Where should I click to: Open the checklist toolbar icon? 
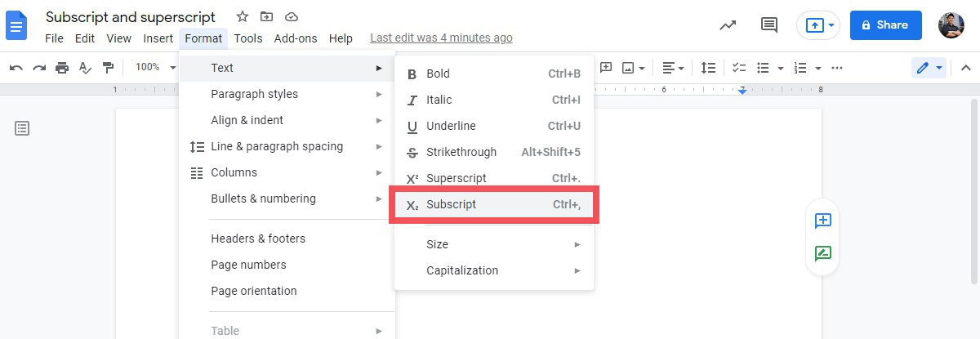pyautogui.click(x=739, y=68)
